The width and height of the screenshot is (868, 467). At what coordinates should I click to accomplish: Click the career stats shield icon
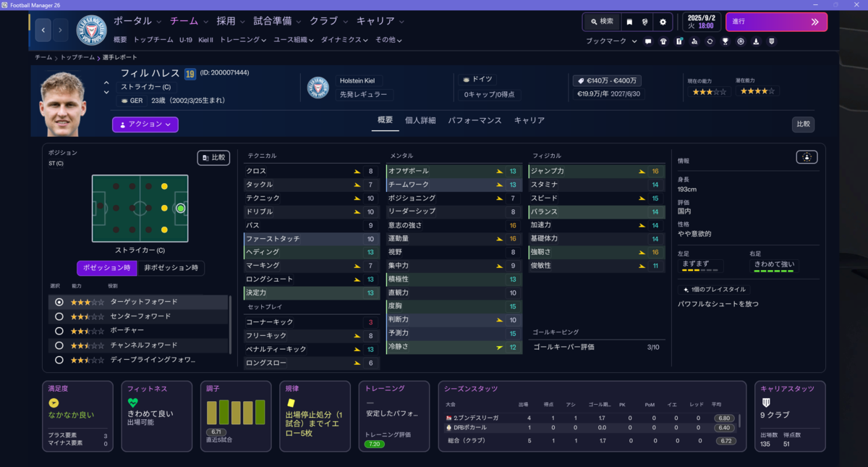tap(766, 403)
